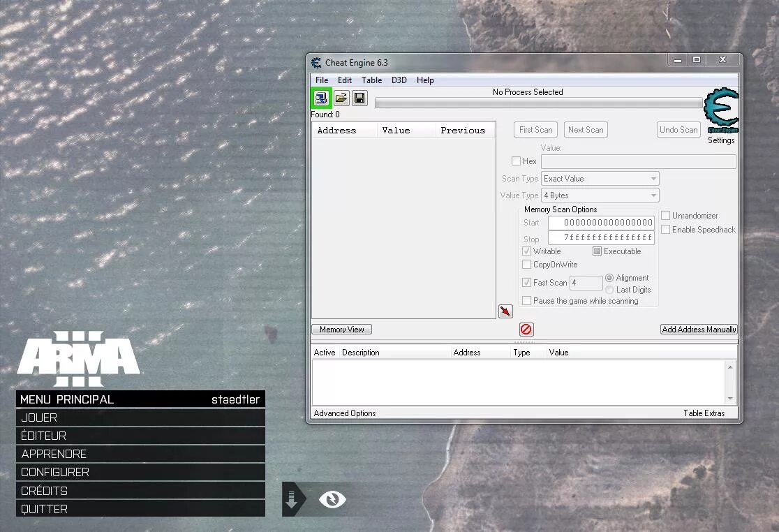Image resolution: width=779 pixels, height=532 pixels.
Task: Select JOUER in Arma main menu
Action: click(x=140, y=418)
